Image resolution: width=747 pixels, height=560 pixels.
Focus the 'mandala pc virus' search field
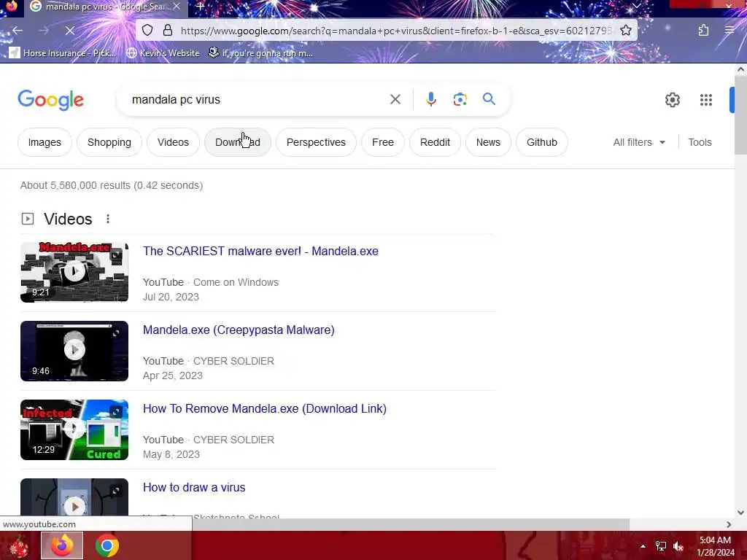click(x=258, y=99)
